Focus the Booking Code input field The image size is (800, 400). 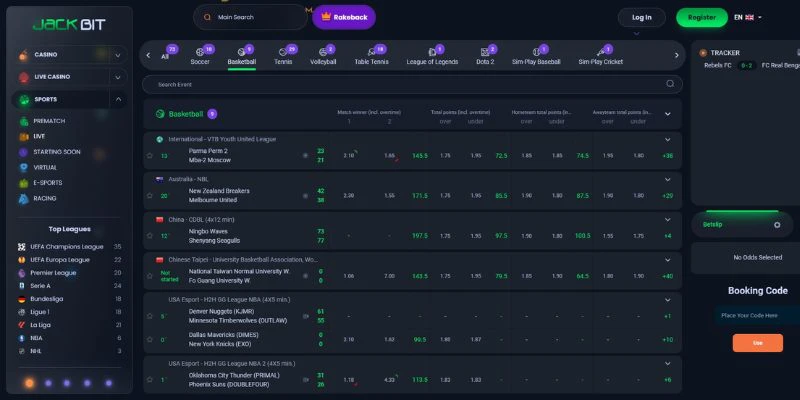[x=758, y=315]
